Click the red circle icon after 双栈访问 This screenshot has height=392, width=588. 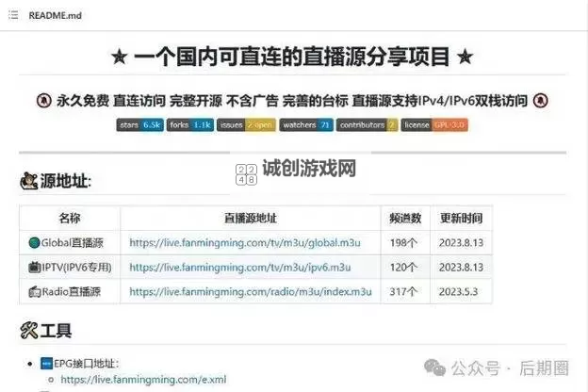pyautogui.click(x=540, y=101)
